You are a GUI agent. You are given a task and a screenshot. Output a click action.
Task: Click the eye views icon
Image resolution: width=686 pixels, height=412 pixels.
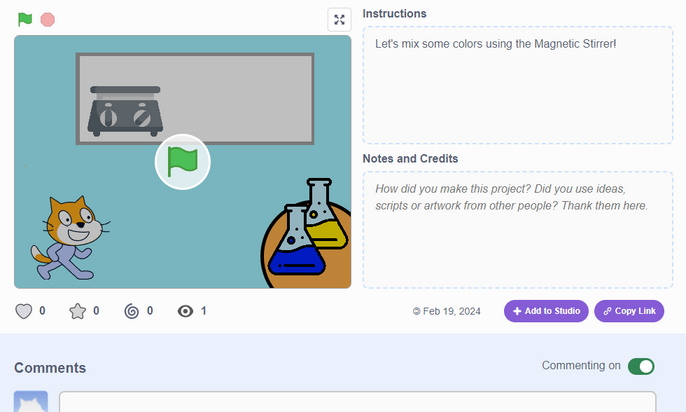[186, 311]
